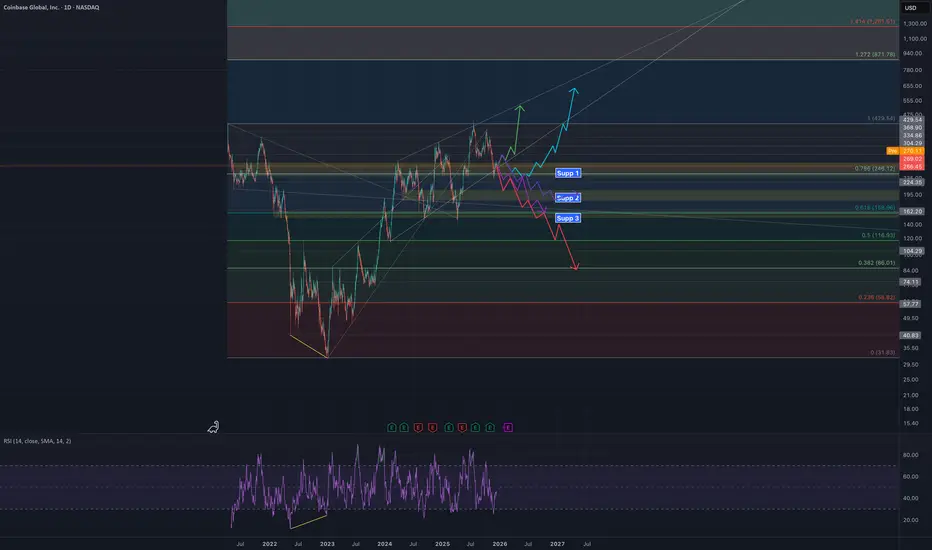932x550 pixels.
Task: Click green earnings marker between second and third red
Action: tap(449, 428)
